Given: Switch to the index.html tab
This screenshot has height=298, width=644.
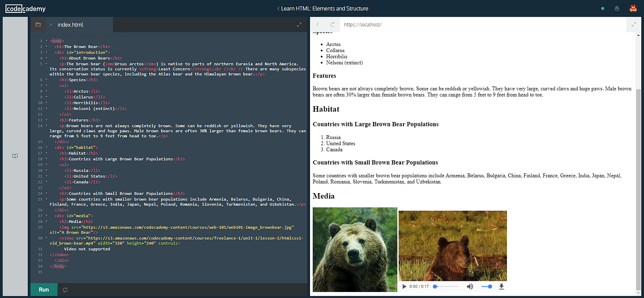Looking at the screenshot, I should [x=70, y=24].
